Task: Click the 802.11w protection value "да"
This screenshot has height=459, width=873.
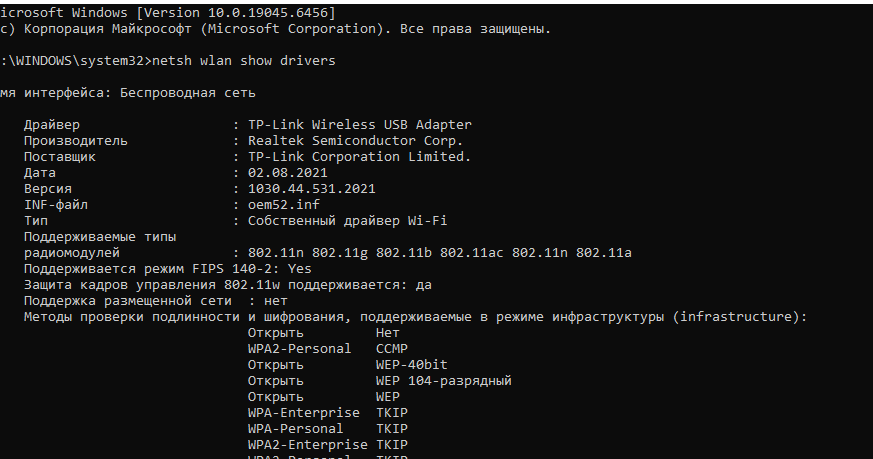Action: [424, 285]
